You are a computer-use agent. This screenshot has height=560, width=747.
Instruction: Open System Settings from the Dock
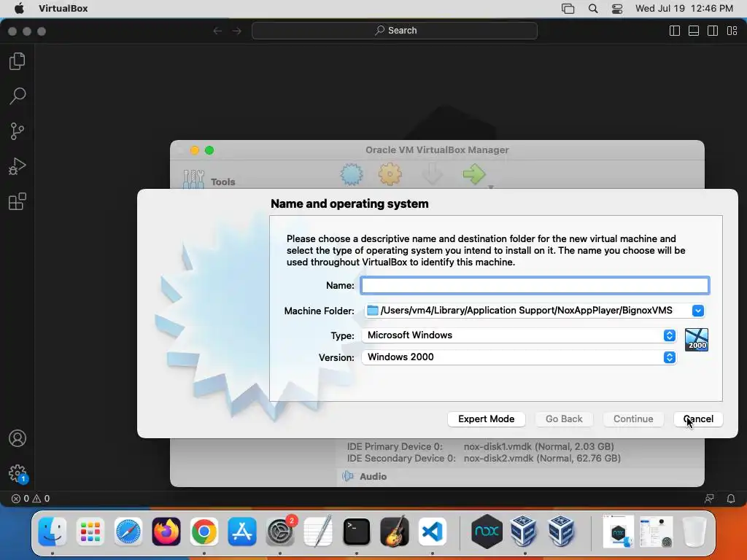pos(280,532)
